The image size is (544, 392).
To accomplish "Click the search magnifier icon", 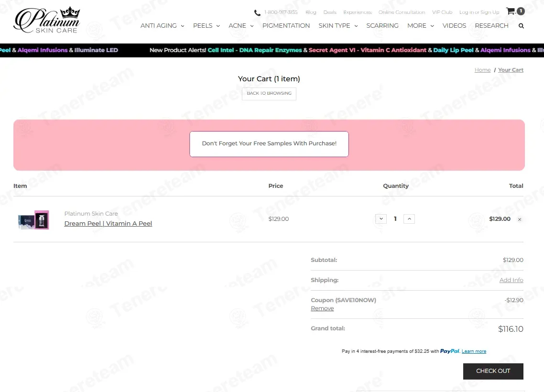I will pos(521,26).
